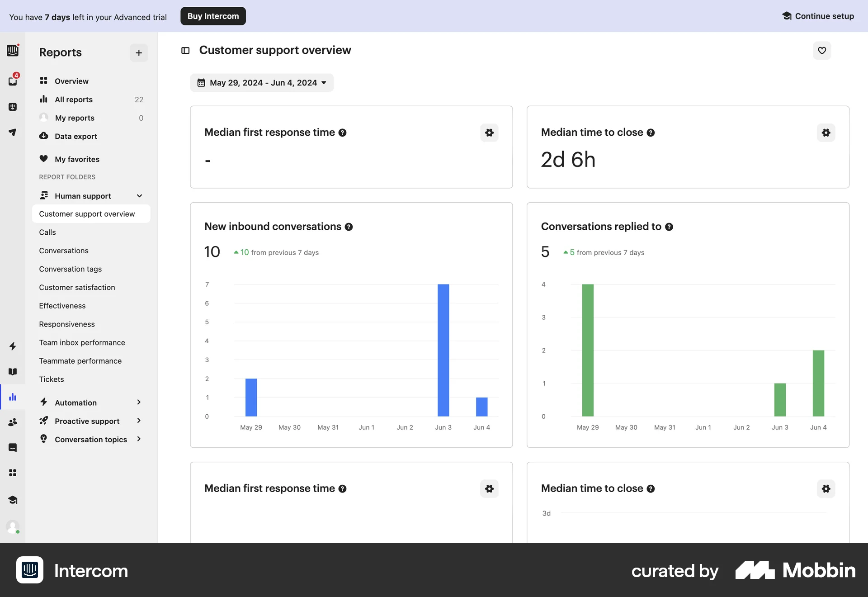Click Continue setup in the top right
Screen dimensions: 868x597
[818, 16]
